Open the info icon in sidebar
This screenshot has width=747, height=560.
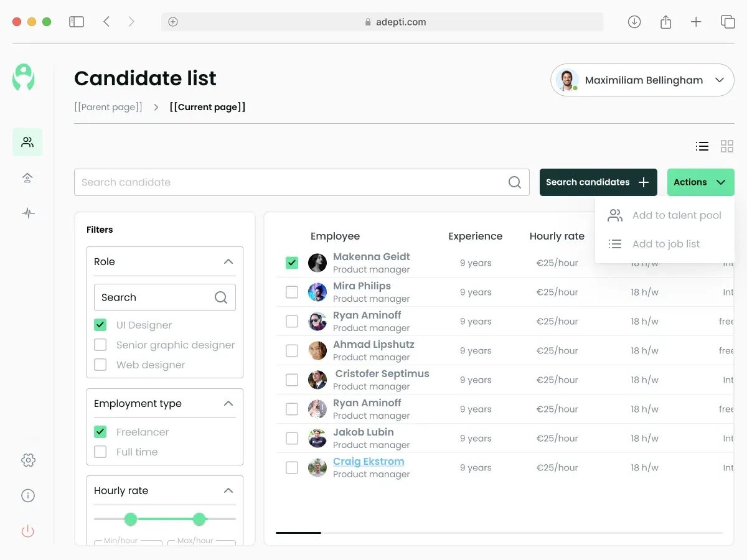(27, 496)
